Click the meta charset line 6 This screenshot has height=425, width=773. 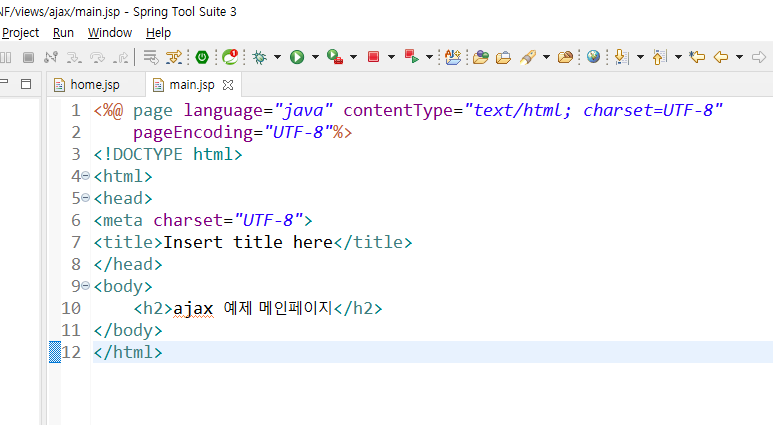[203, 220]
